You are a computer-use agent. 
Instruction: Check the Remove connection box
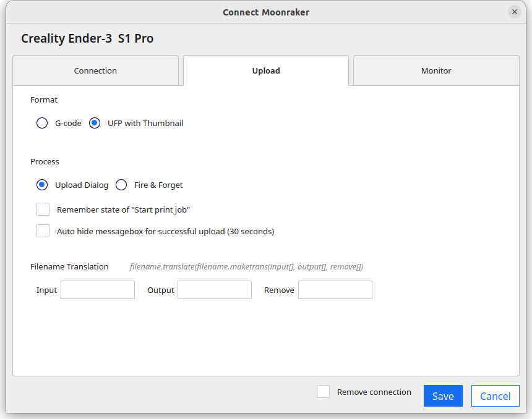pyautogui.click(x=324, y=392)
